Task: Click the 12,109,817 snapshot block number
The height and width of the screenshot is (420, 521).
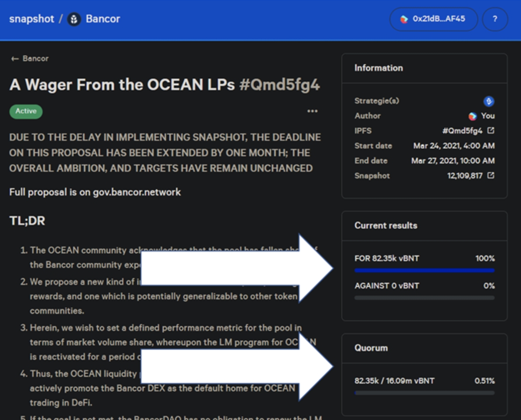Action: point(465,176)
